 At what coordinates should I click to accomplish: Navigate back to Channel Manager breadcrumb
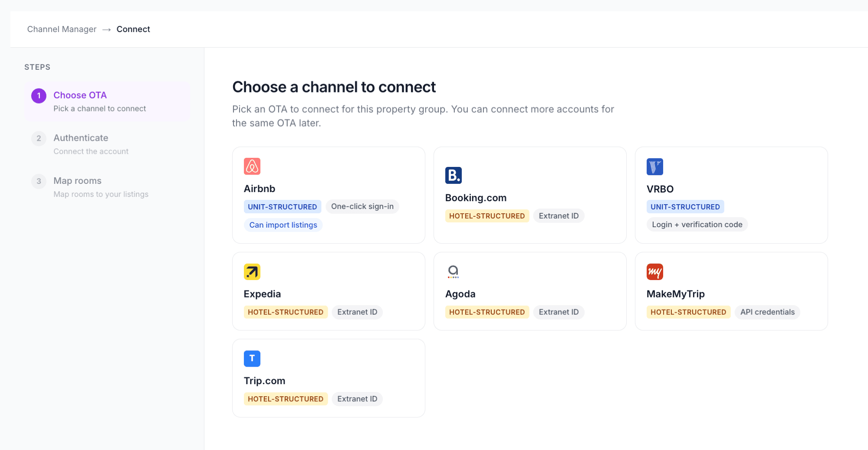62,29
